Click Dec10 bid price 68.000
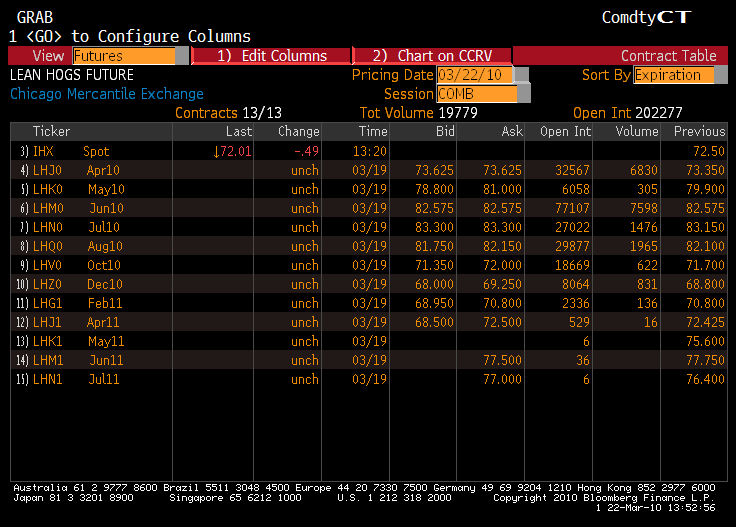 [434, 284]
